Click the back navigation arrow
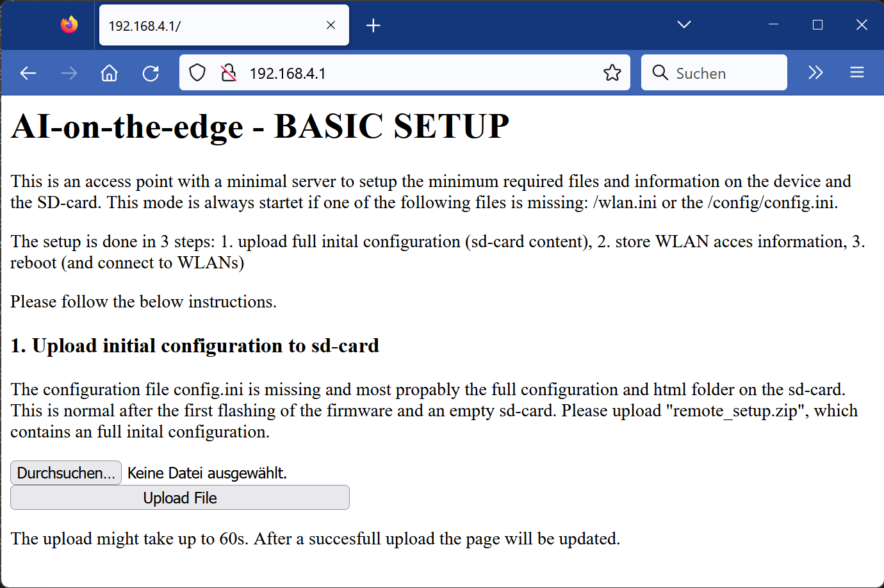This screenshot has height=588, width=884. [28, 72]
